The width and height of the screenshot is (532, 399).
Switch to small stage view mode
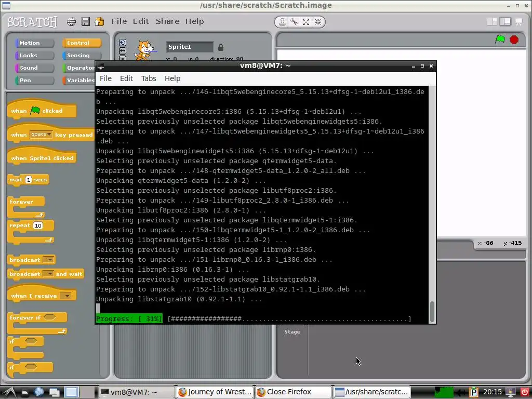[491, 22]
